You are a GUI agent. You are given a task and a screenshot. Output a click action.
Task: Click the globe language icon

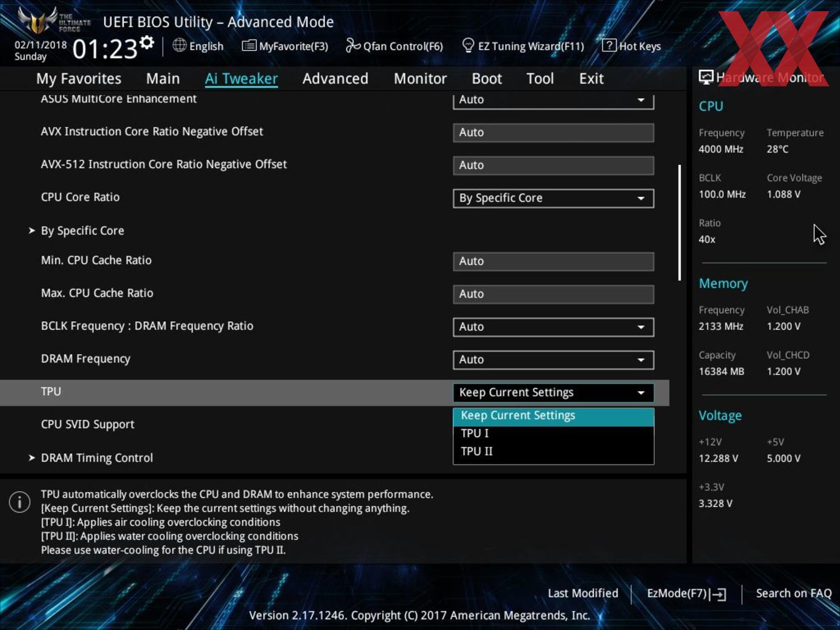pos(180,45)
